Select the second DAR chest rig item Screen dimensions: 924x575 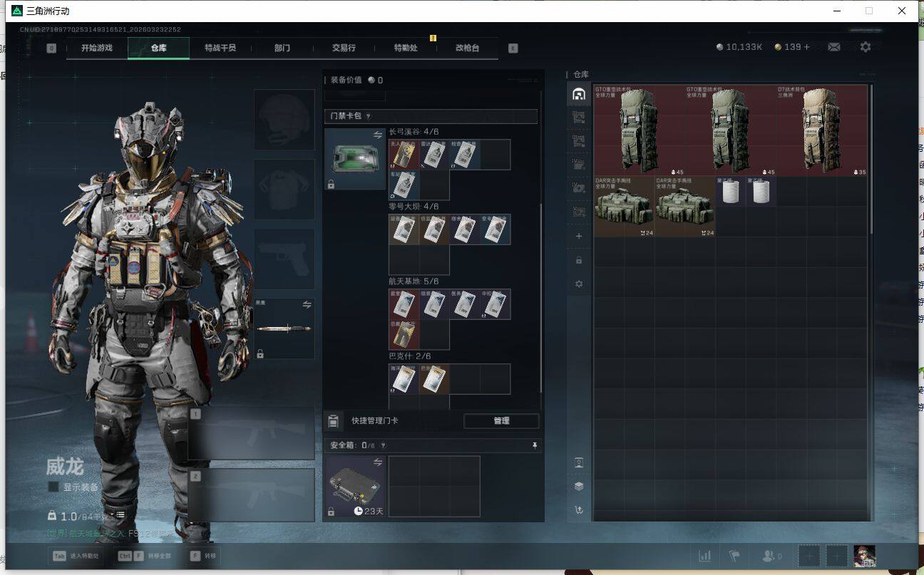point(685,207)
